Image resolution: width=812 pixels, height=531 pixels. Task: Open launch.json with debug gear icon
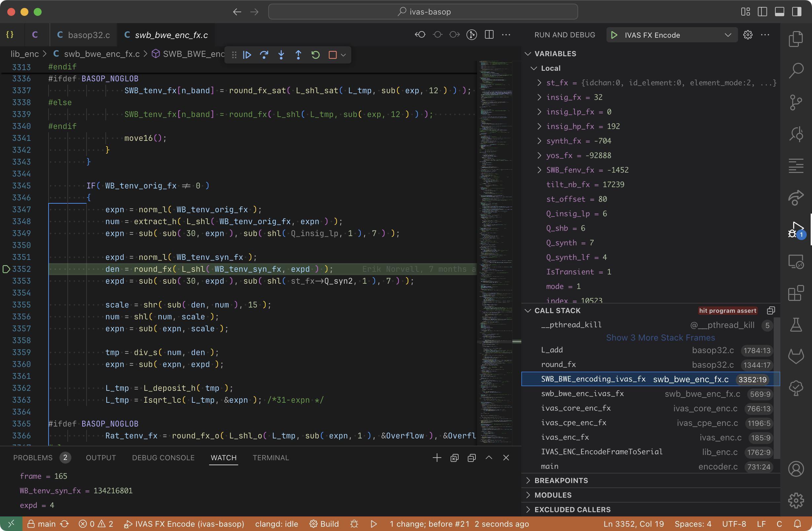point(748,35)
